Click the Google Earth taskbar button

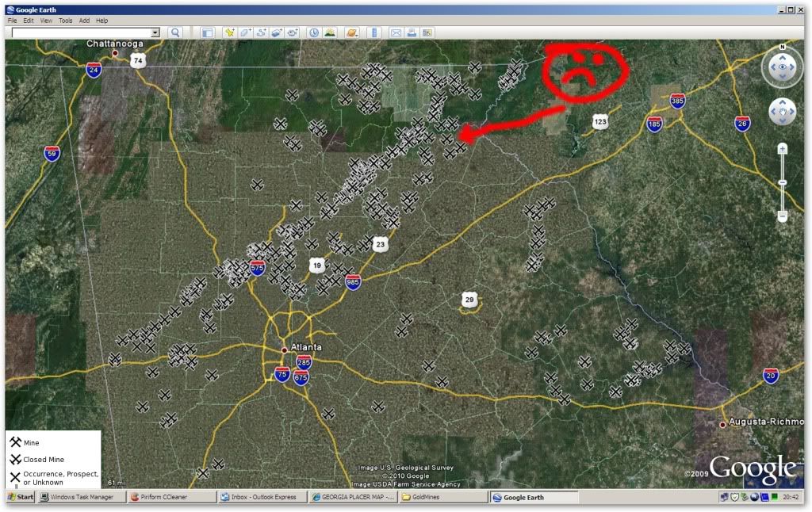click(534, 497)
